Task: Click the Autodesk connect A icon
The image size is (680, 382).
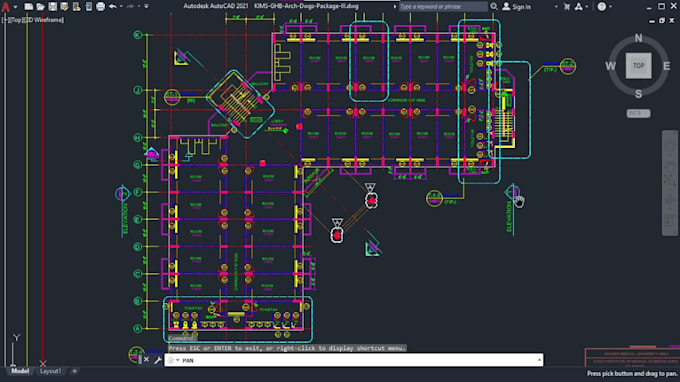Action: coord(579,7)
